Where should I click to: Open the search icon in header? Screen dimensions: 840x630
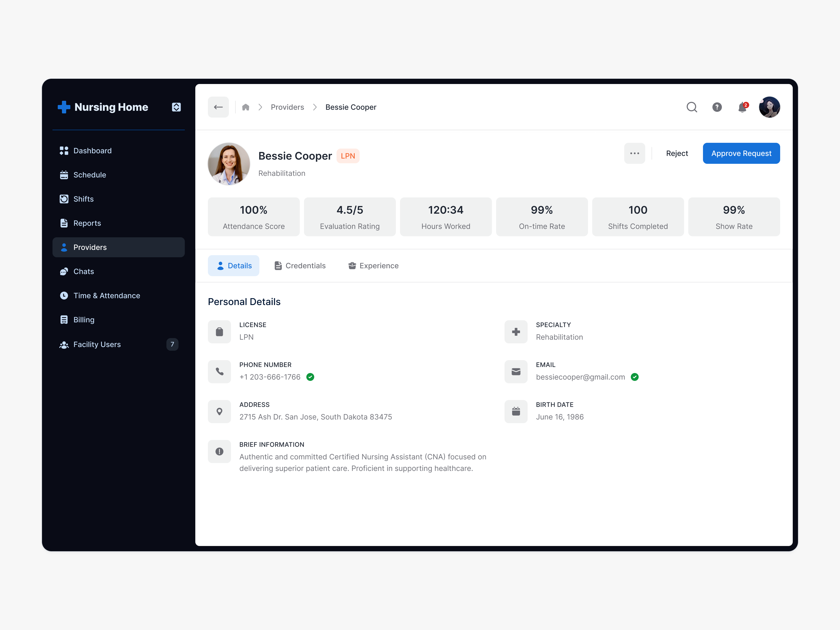point(691,107)
